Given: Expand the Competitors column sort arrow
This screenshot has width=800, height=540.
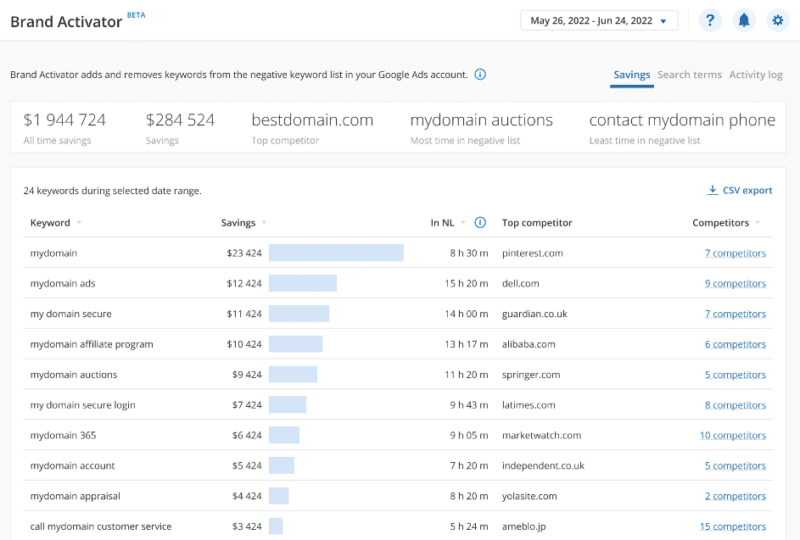Looking at the screenshot, I should [758, 223].
